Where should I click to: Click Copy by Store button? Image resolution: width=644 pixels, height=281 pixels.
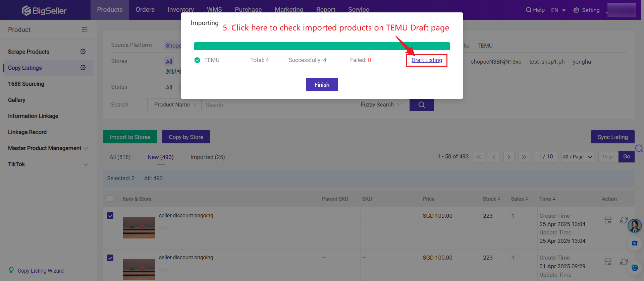click(186, 137)
